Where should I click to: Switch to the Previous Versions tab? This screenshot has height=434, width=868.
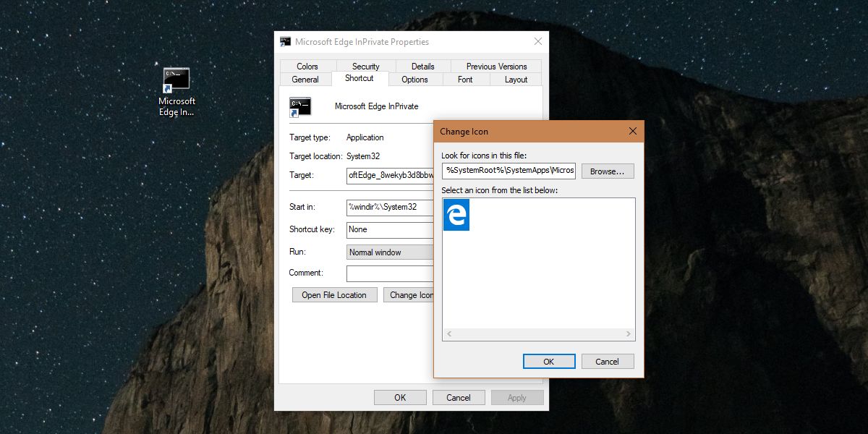coord(497,66)
